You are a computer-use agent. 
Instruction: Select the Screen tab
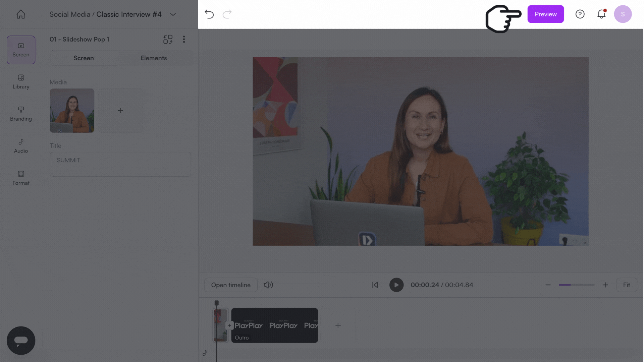tap(84, 58)
